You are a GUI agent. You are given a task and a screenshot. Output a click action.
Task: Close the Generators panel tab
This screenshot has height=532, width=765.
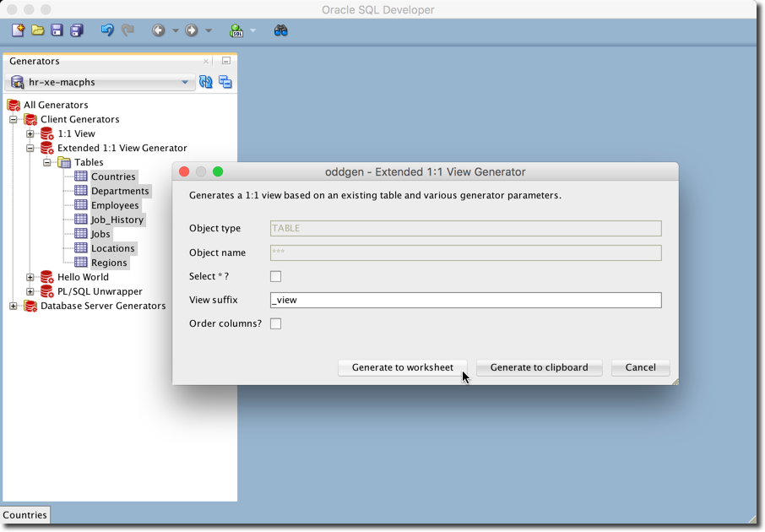206,61
